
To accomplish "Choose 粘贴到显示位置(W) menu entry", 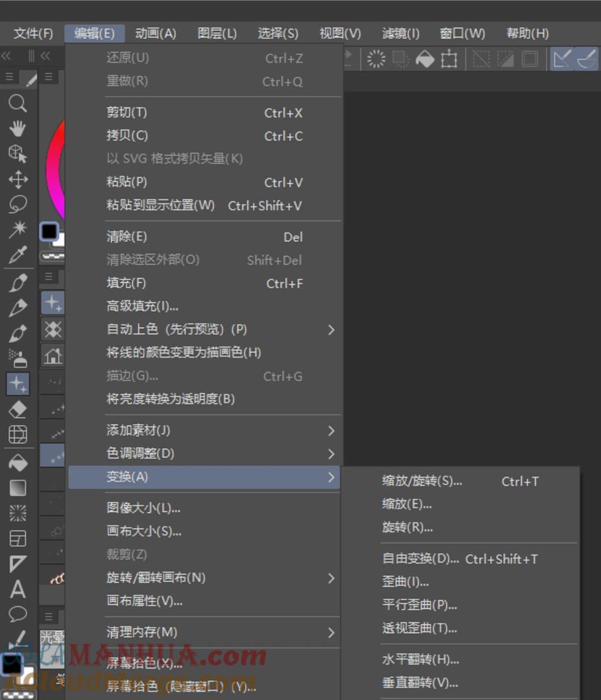I will pos(204,205).
